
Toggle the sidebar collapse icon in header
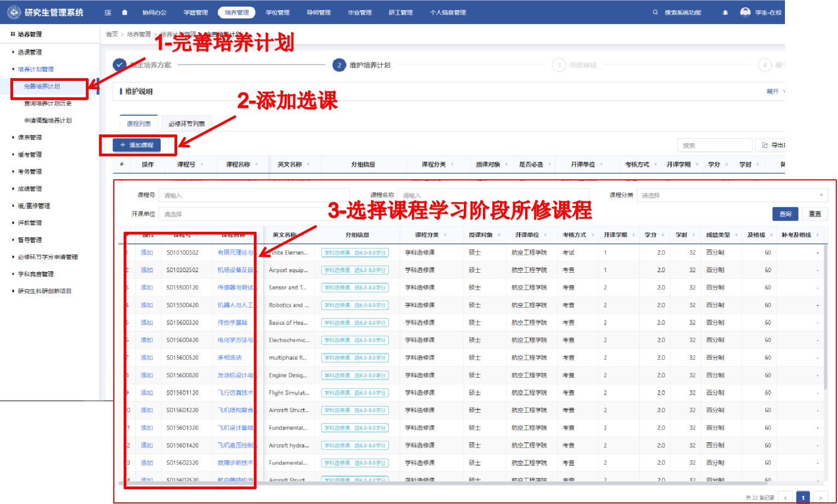click(108, 13)
